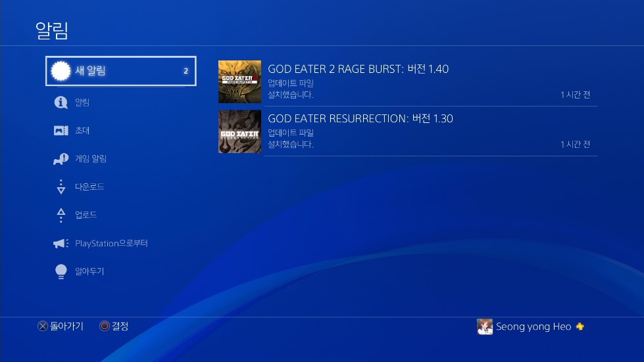Click the 돌아가기 back button
Viewport: 644px width, 362px height.
(x=61, y=326)
